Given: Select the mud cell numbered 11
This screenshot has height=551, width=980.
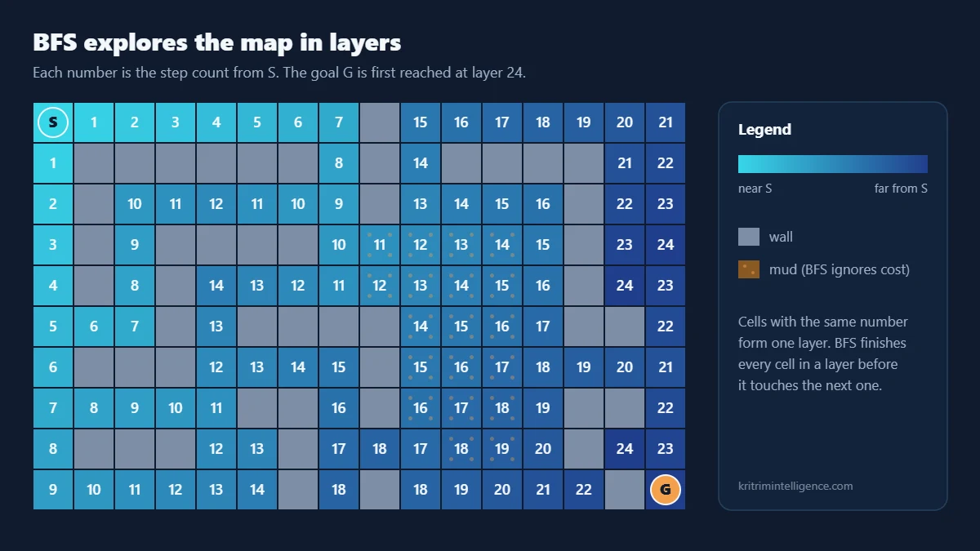Looking at the screenshot, I should pos(380,245).
